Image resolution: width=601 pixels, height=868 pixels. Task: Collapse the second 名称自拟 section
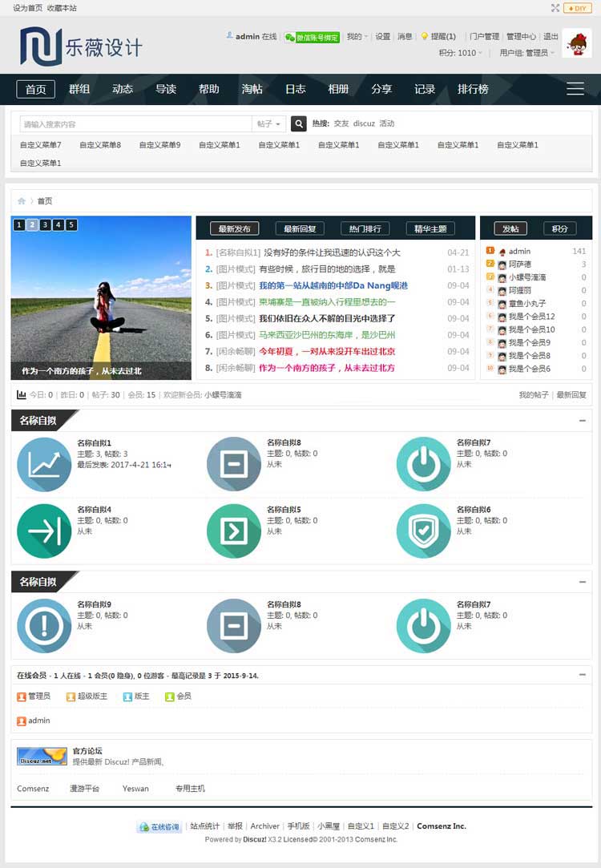pyautogui.click(x=583, y=582)
